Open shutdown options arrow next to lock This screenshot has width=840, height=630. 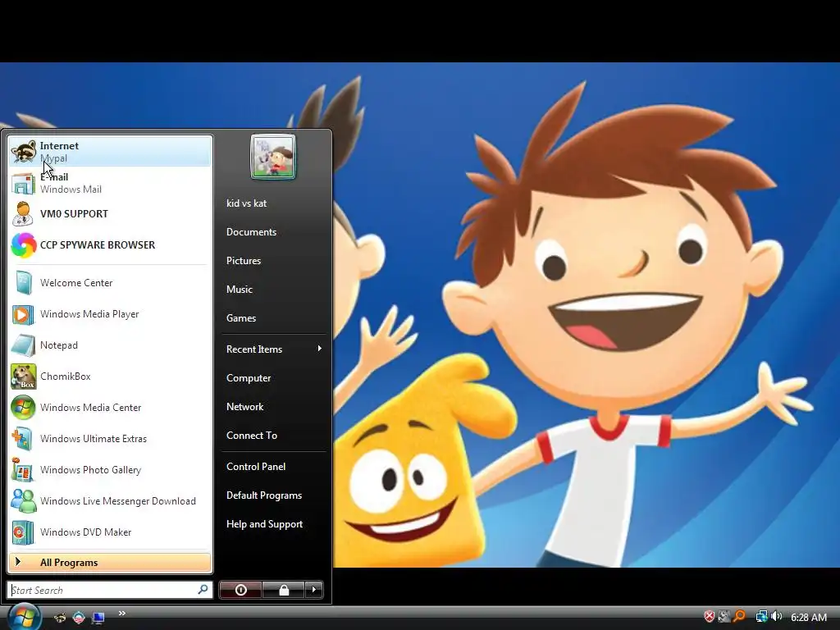[314, 590]
